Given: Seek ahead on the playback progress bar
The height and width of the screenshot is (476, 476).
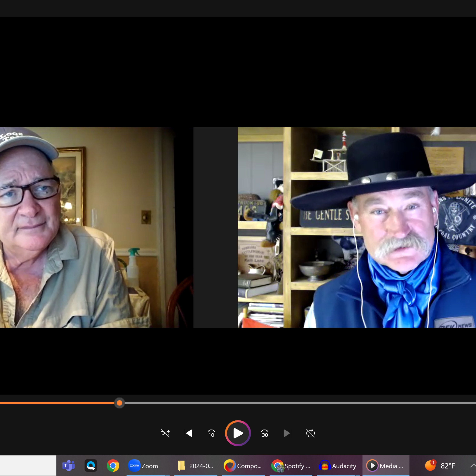Looking at the screenshot, I should tap(296, 403).
